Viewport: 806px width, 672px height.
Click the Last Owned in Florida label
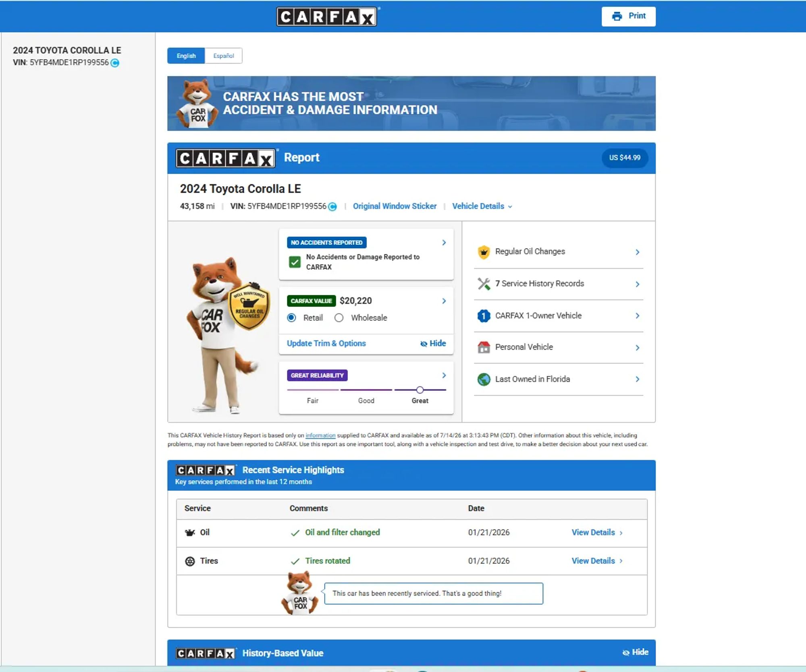pyautogui.click(x=532, y=379)
